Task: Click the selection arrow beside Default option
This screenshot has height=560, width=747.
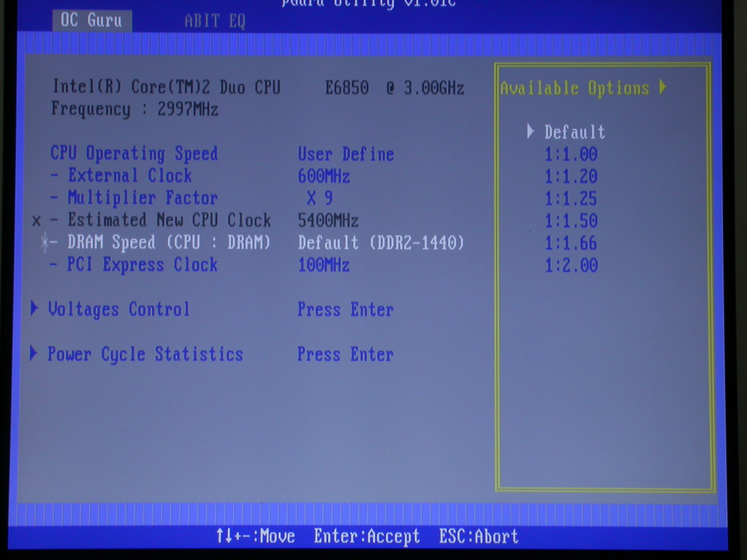Action: click(x=530, y=131)
